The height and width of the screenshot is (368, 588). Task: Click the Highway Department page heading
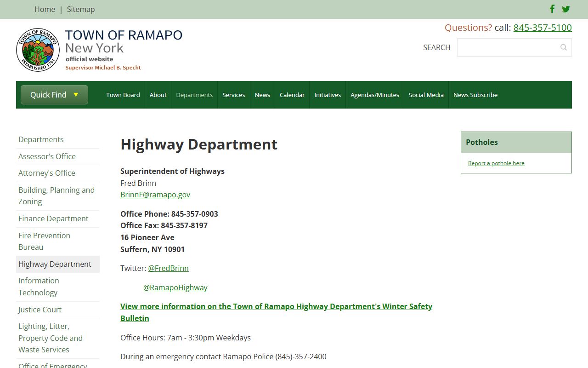click(199, 144)
